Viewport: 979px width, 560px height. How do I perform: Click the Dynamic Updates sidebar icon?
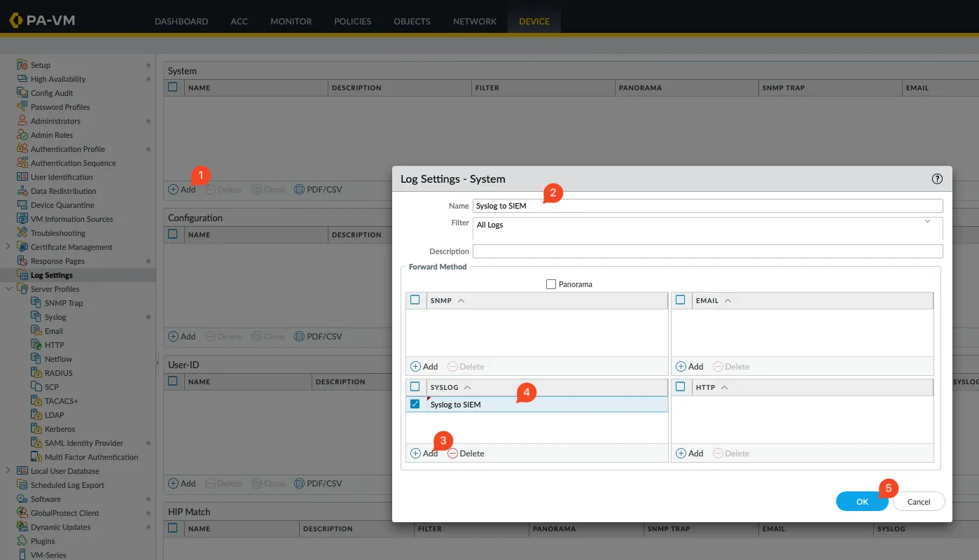(22, 527)
